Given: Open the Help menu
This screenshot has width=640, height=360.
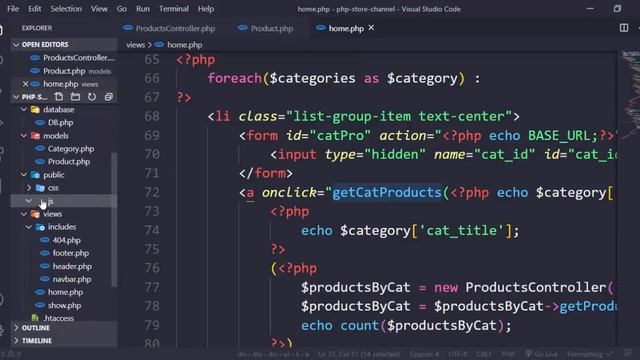Looking at the screenshot, I should pos(206,9).
